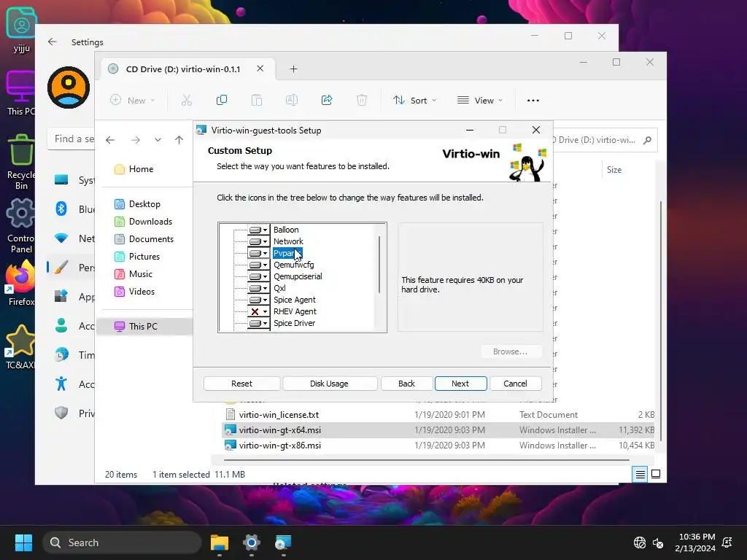Open Desktop in Explorer sidebar
The image size is (747, 560).
(138, 204)
